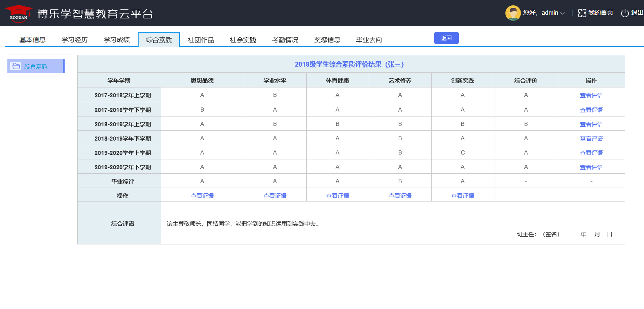View comments for 2019-2020学年下学期
The width and height of the screenshot is (644, 309).
click(x=591, y=167)
